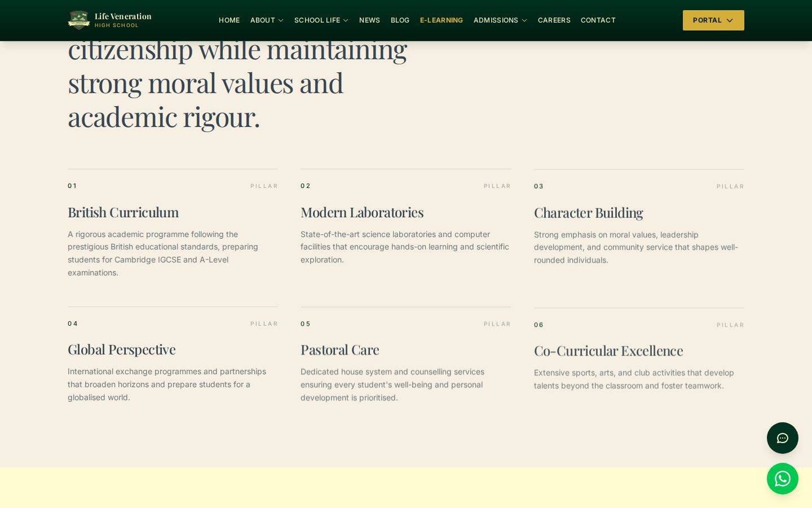The width and height of the screenshot is (812, 508).
Task: Click the Life Veneration school crest logo
Action: 79,20
